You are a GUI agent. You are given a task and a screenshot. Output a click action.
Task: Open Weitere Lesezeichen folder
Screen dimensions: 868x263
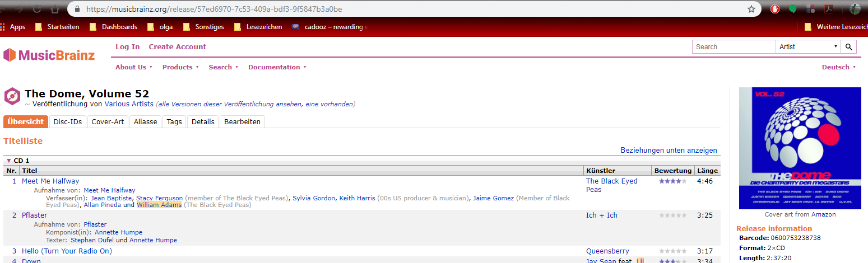[835, 27]
